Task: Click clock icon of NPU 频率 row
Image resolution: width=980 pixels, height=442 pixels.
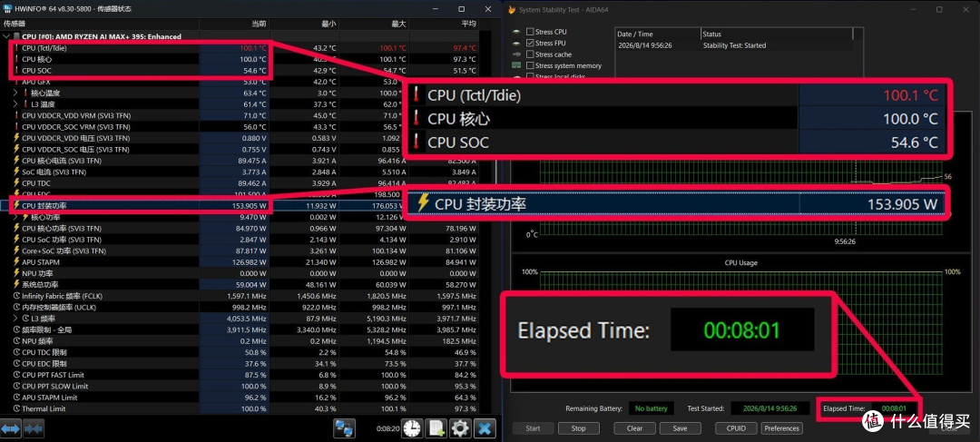Action: 17,341
